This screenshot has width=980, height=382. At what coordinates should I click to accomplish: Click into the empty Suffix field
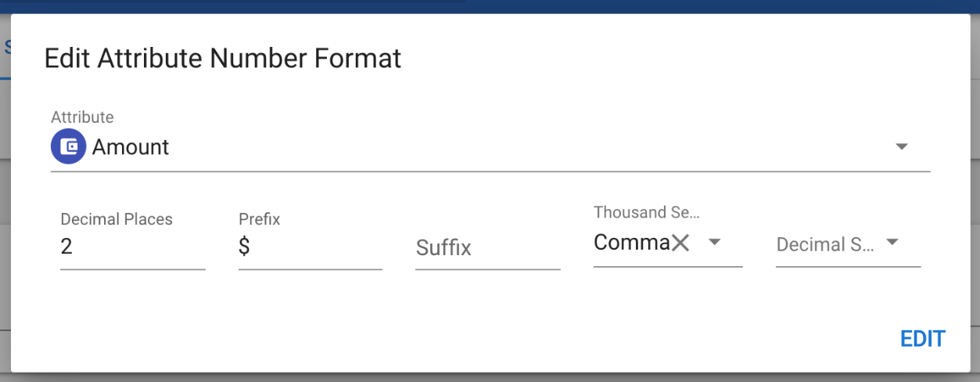[x=487, y=248]
